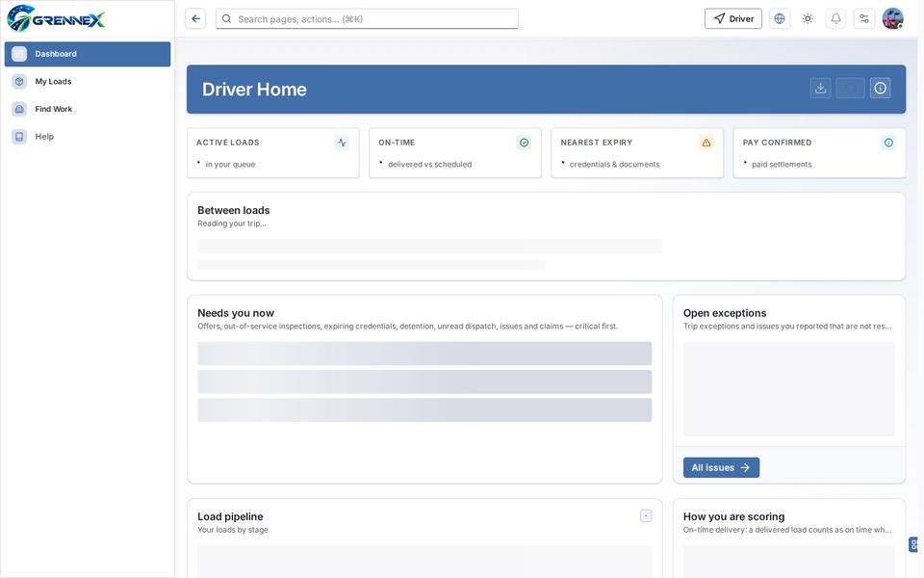
Task: Open the Help sidebar item
Action: (x=88, y=137)
